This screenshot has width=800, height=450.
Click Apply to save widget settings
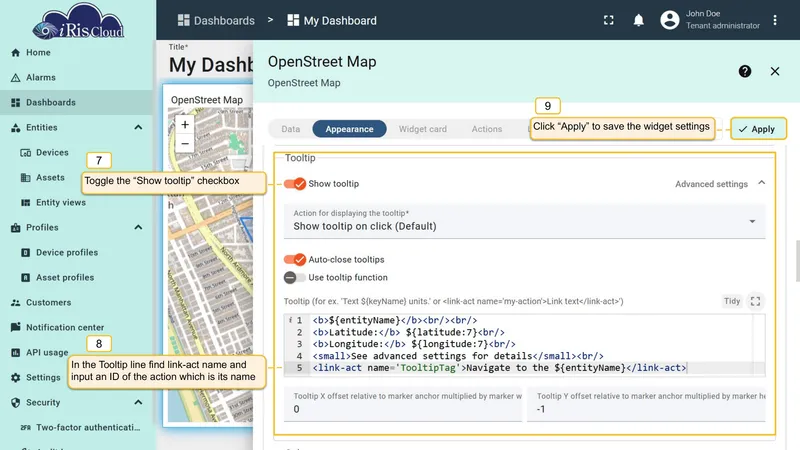click(758, 129)
